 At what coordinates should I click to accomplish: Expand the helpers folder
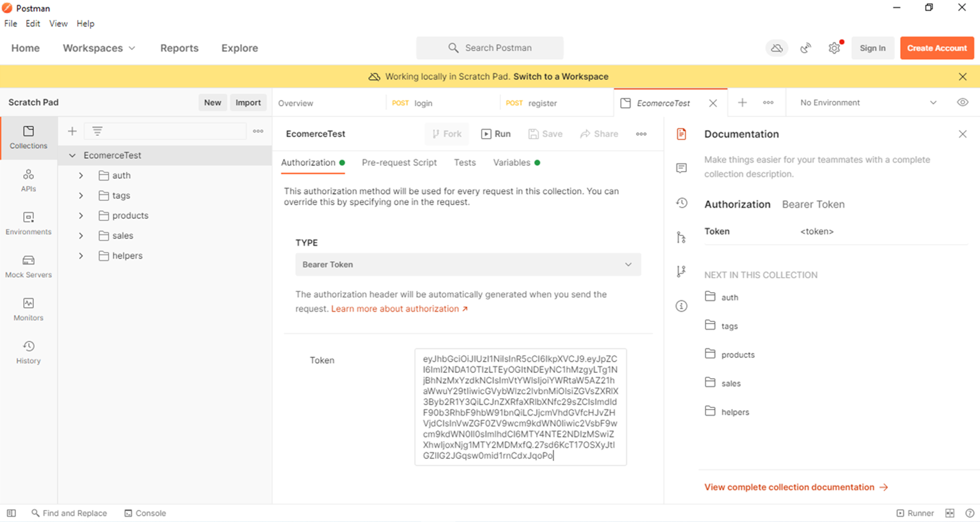pos(81,255)
